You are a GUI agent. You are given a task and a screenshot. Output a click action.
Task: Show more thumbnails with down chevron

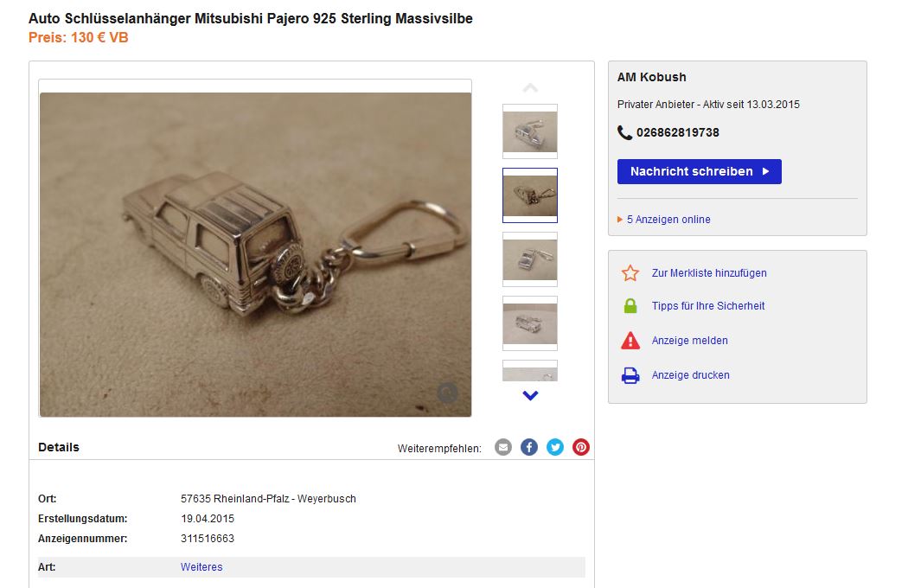pyautogui.click(x=530, y=396)
